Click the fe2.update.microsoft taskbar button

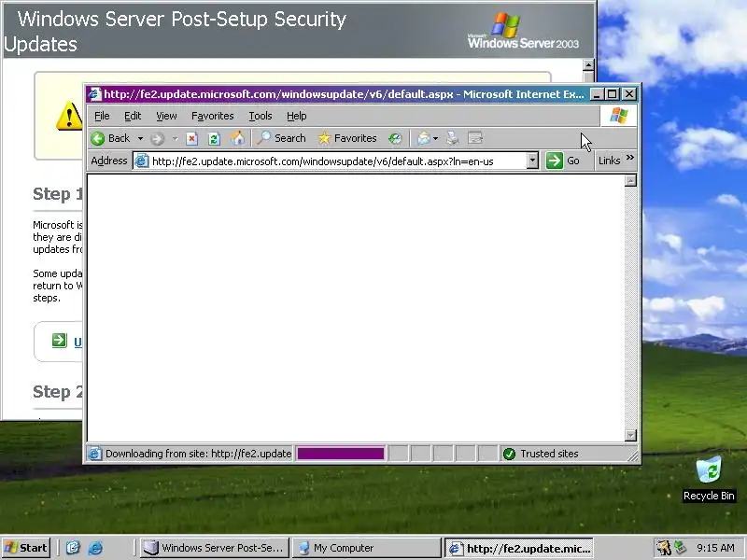point(519,548)
